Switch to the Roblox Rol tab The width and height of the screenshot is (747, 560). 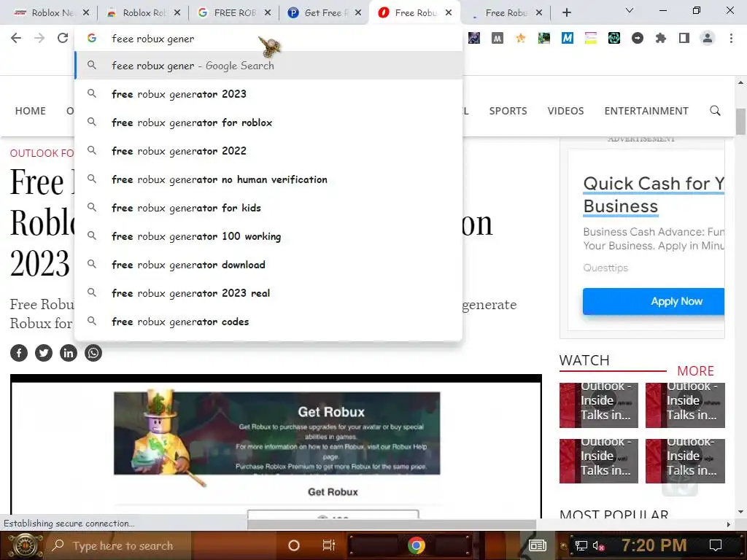click(x=142, y=13)
